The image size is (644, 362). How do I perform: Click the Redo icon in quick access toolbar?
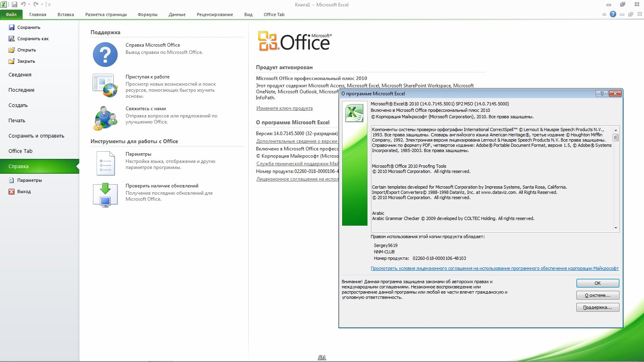[x=36, y=4]
